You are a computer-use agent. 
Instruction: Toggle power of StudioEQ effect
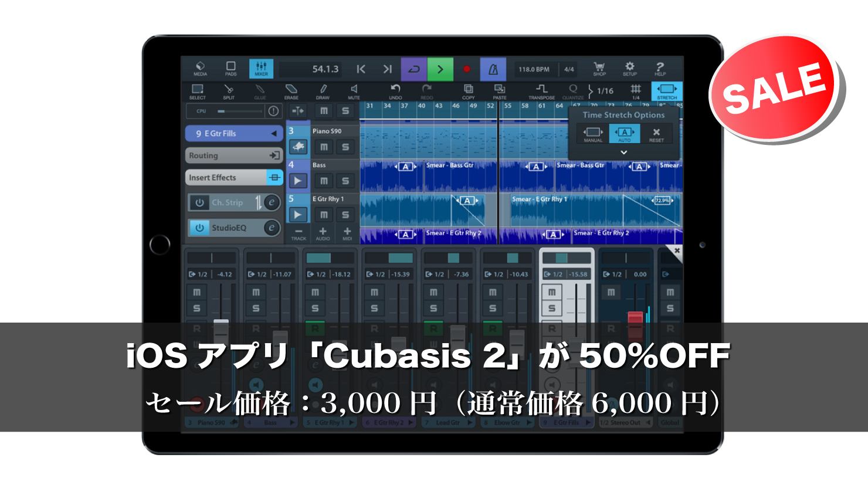[199, 228]
